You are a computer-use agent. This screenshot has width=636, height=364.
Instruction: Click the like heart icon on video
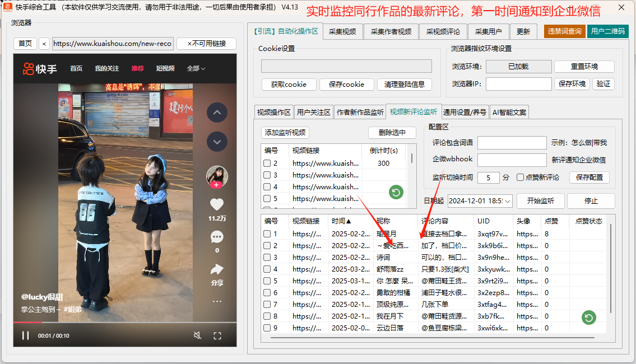coord(217,205)
